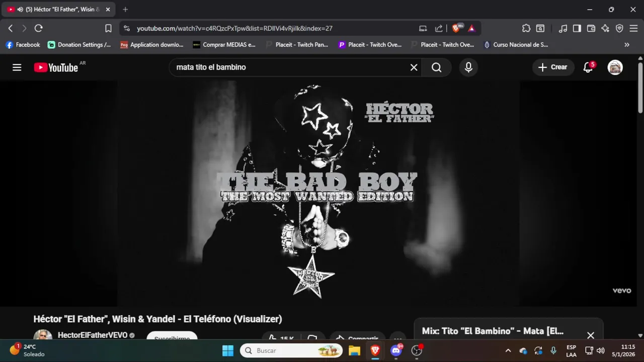644x362 pixels.
Task: Run the search with the magnifier button
Action: pyautogui.click(x=437, y=67)
